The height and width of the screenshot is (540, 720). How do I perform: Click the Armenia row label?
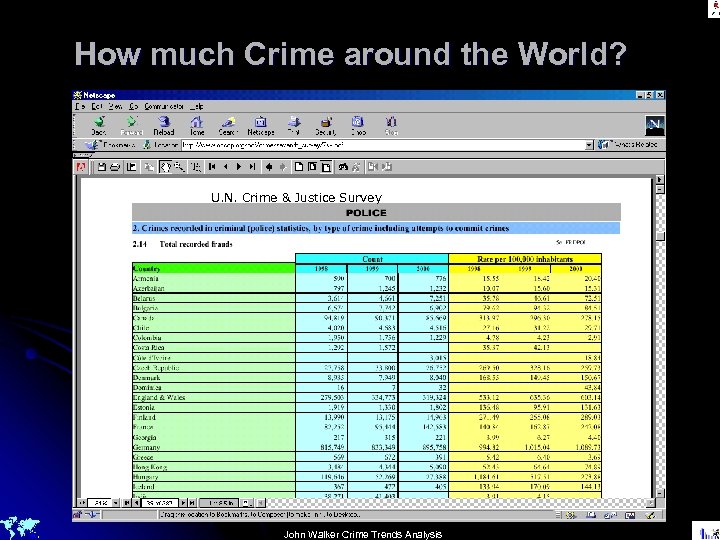(146, 279)
